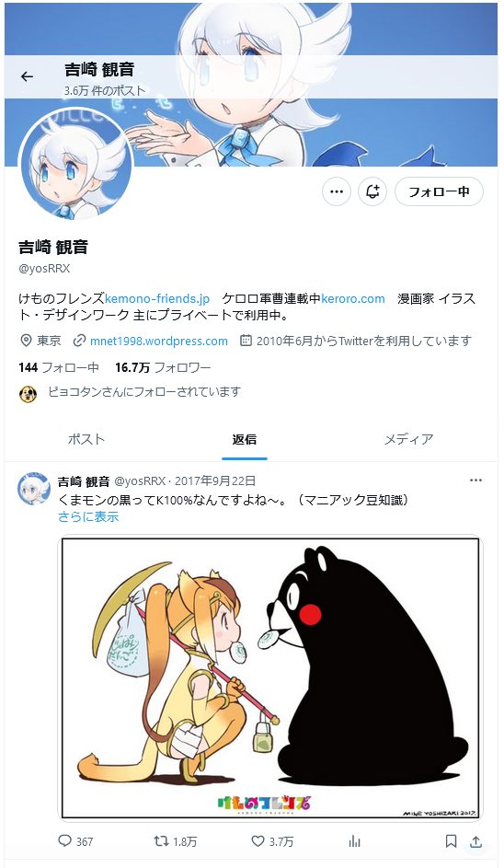Image resolution: width=504 pixels, height=868 pixels.
Task: Toggle the フォロー中 following button
Action: point(439,191)
